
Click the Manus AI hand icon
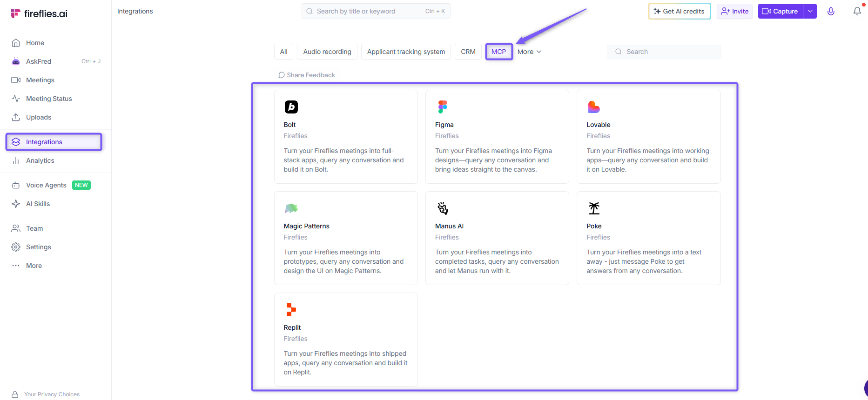coord(443,208)
